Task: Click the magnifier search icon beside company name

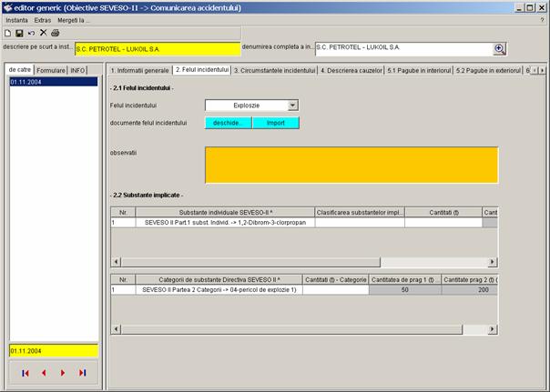Action: pos(500,49)
